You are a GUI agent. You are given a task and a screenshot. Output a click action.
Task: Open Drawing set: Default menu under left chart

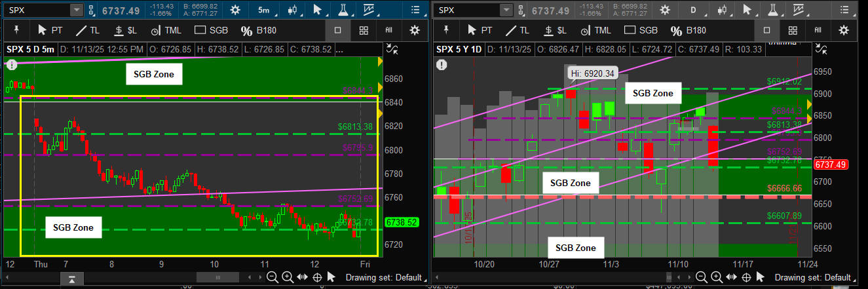click(387, 278)
